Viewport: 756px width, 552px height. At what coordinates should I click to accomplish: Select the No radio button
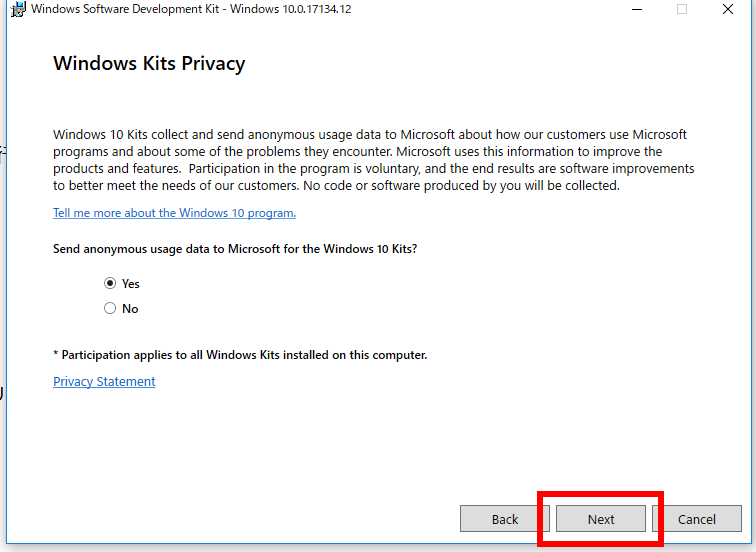pyautogui.click(x=110, y=309)
